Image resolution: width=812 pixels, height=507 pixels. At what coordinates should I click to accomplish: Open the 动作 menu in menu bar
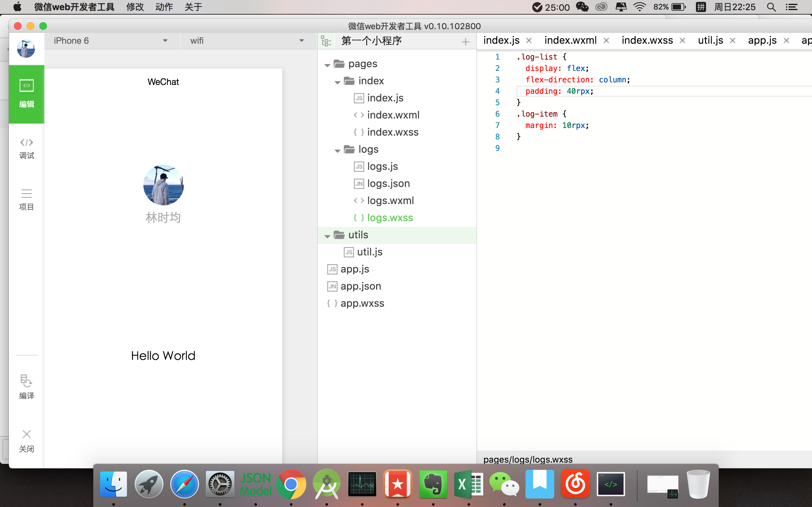point(164,7)
